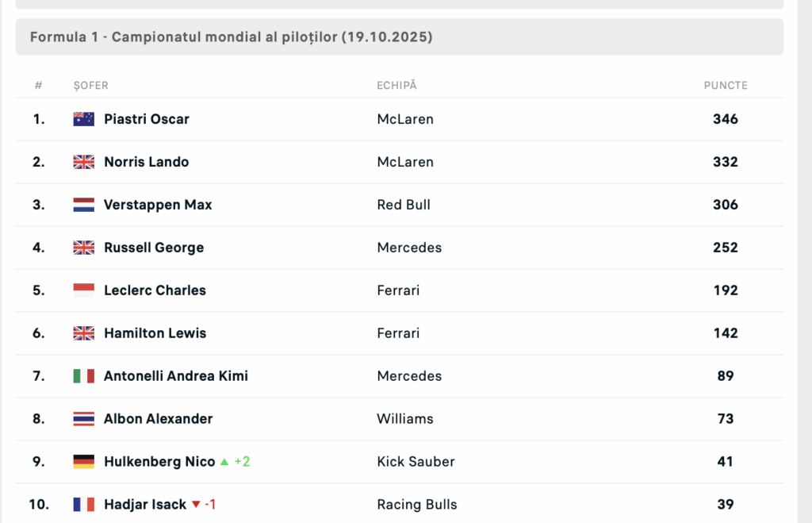Viewport: 812px width, 523px height.
Task: Click the Italian flag beside Antonelli Andrea Kimi
Action: pyautogui.click(x=83, y=376)
